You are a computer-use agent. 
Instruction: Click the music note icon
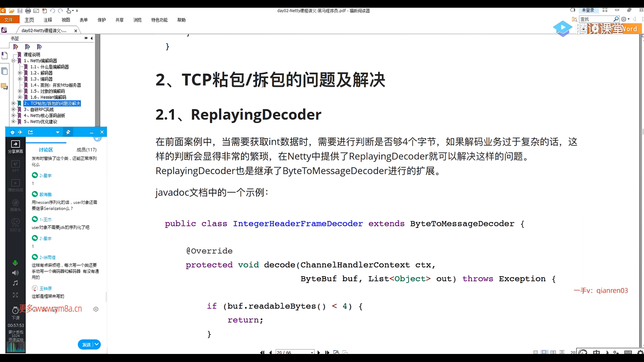point(15,283)
